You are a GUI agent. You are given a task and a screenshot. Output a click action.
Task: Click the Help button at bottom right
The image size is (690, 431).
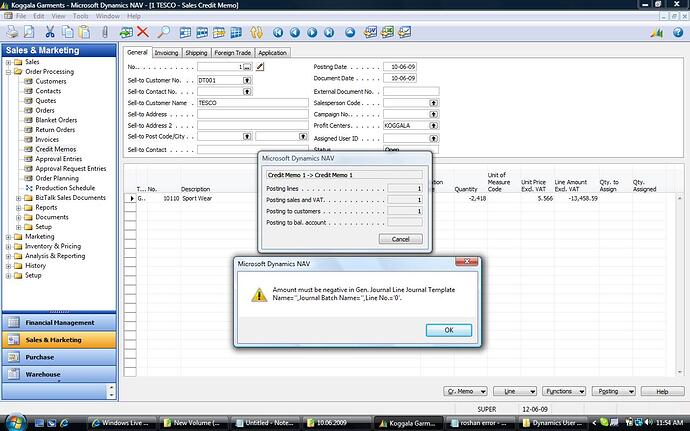662,391
